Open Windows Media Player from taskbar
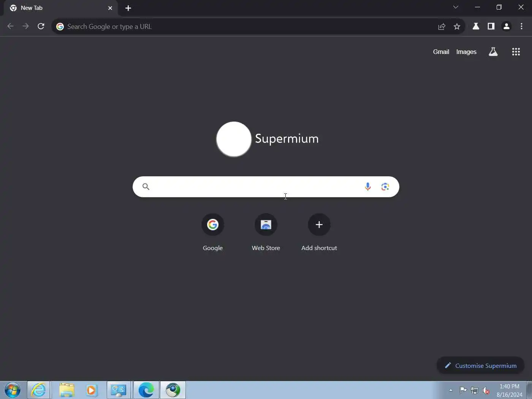The height and width of the screenshot is (399, 532). tap(92, 390)
